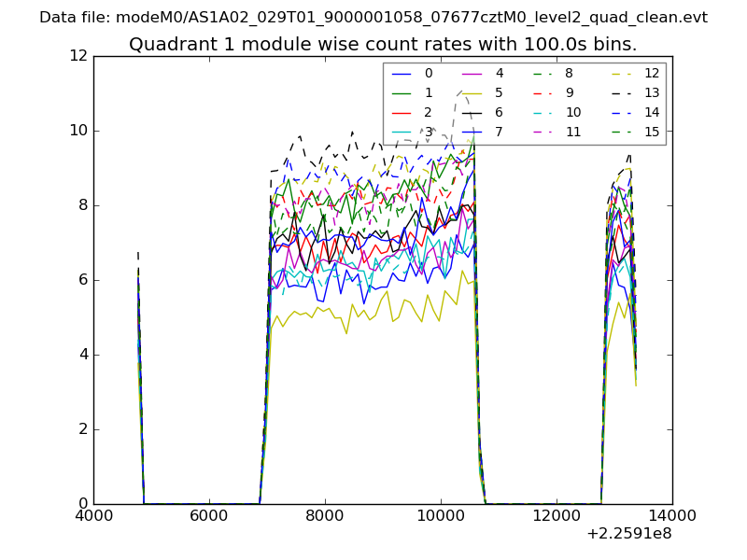Click the x-axis tick label 8000
The width and height of the screenshot is (747, 560).
click(x=325, y=515)
